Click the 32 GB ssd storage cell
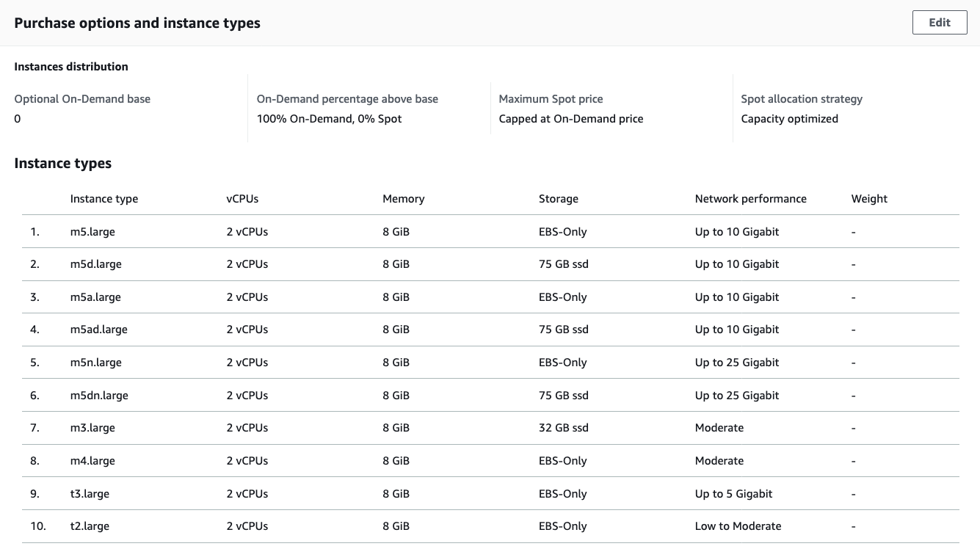The image size is (980, 560). click(x=563, y=428)
